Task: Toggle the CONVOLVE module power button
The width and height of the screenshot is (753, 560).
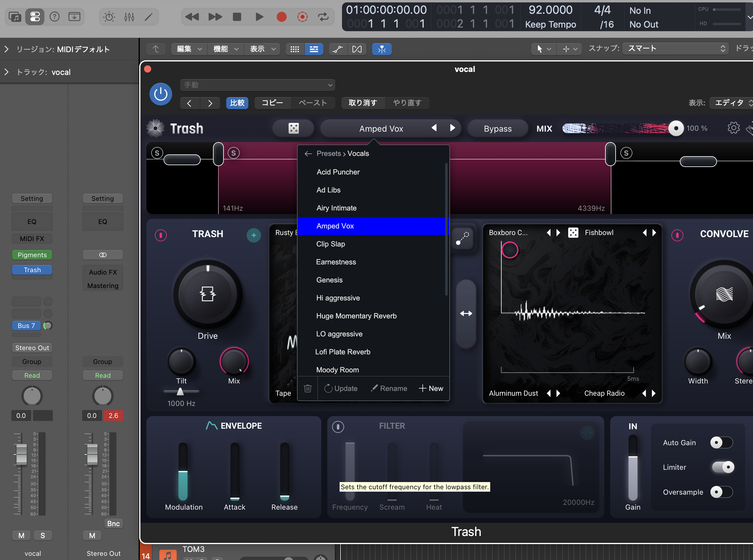Action: coord(677,235)
